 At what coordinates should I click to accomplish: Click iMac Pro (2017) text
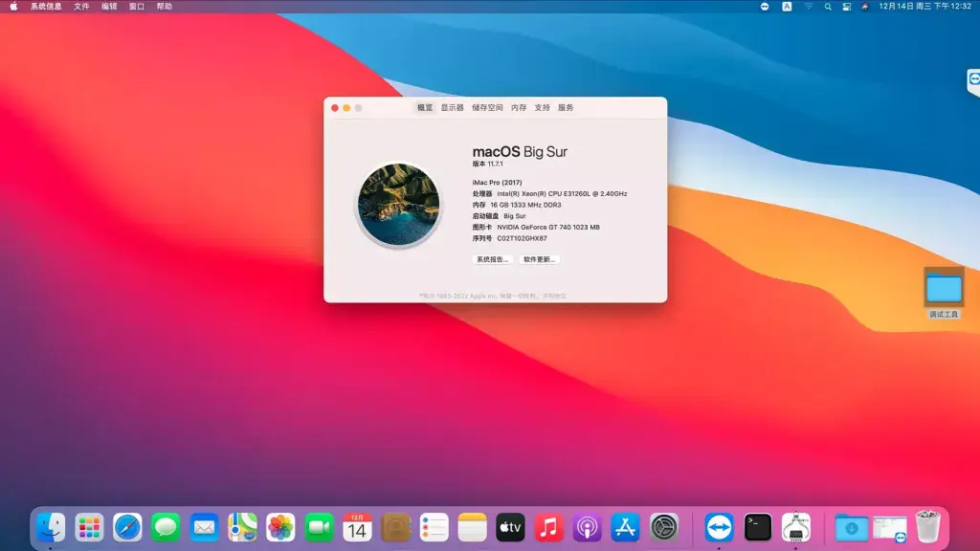pyautogui.click(x=497, y=183)
